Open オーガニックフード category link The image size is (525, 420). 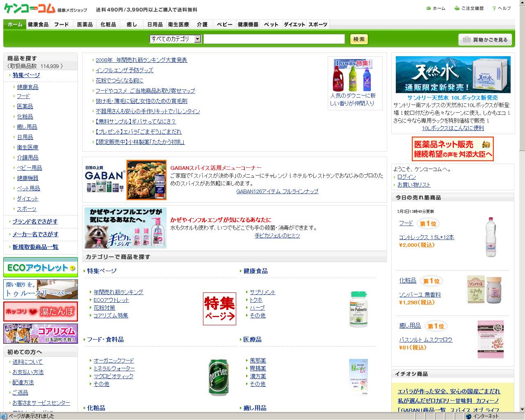[x=114, y=361]
